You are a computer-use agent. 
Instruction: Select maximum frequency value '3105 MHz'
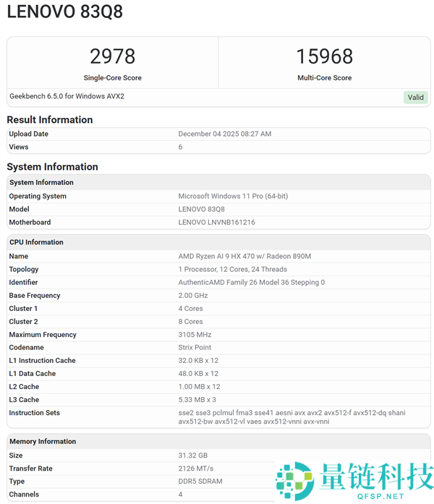195,335
